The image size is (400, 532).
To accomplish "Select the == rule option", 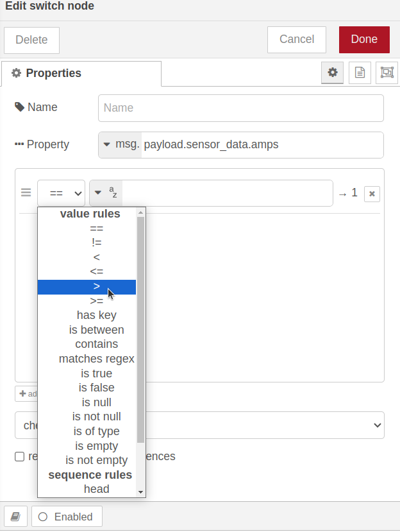I will click(87, 228).
